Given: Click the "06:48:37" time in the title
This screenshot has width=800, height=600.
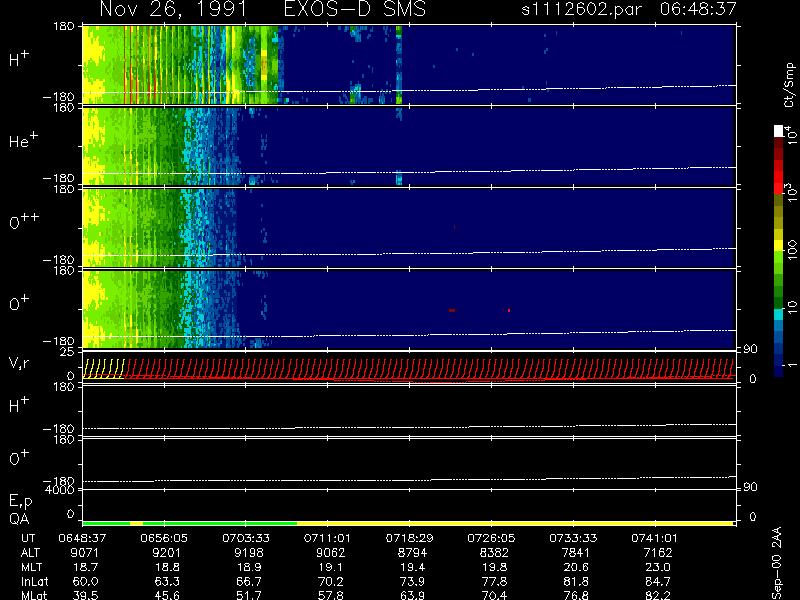Looking at the screenshot, I should pos(698,9).
